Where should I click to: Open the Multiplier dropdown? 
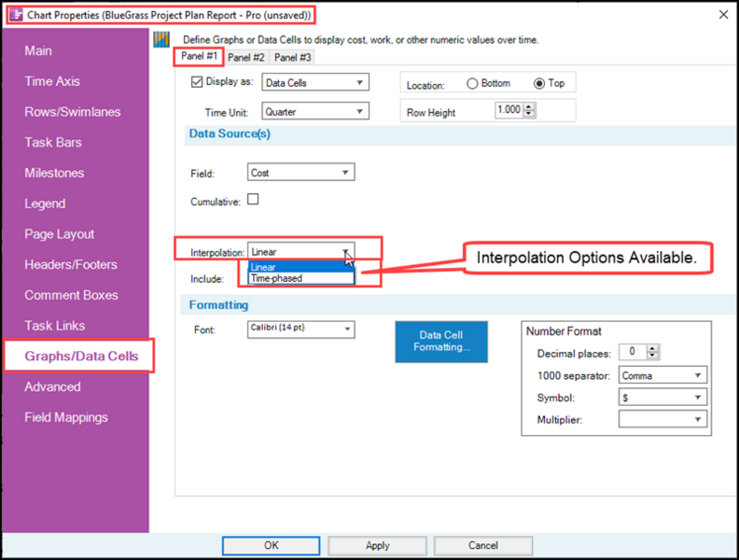[x=662, y=419]
